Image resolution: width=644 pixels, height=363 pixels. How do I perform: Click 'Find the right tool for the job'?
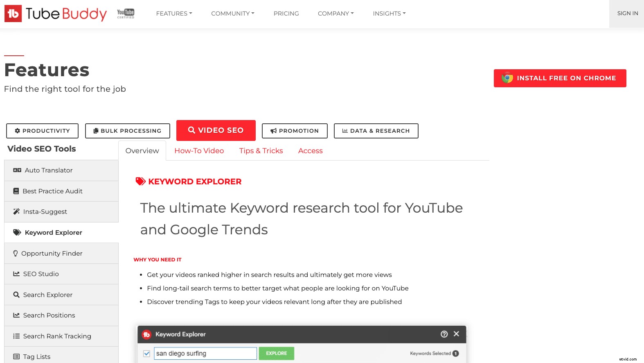(65, 89)
